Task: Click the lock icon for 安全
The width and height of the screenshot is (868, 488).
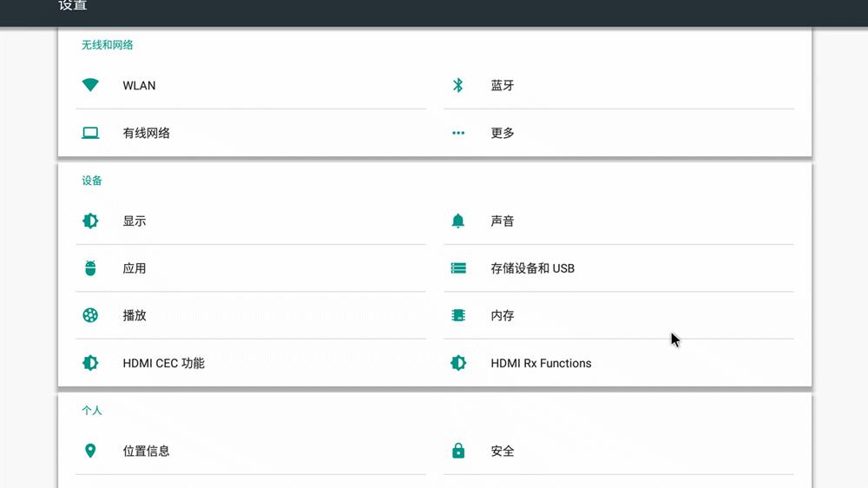Action: (458, 451)
